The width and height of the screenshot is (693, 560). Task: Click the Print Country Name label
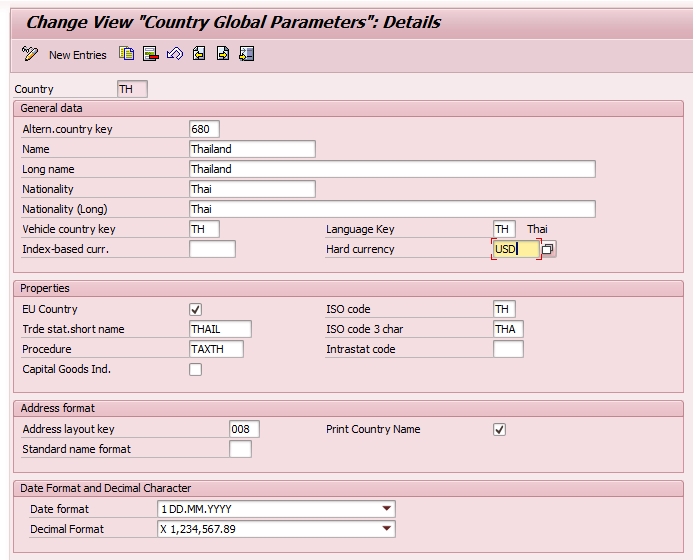[373, 429]
